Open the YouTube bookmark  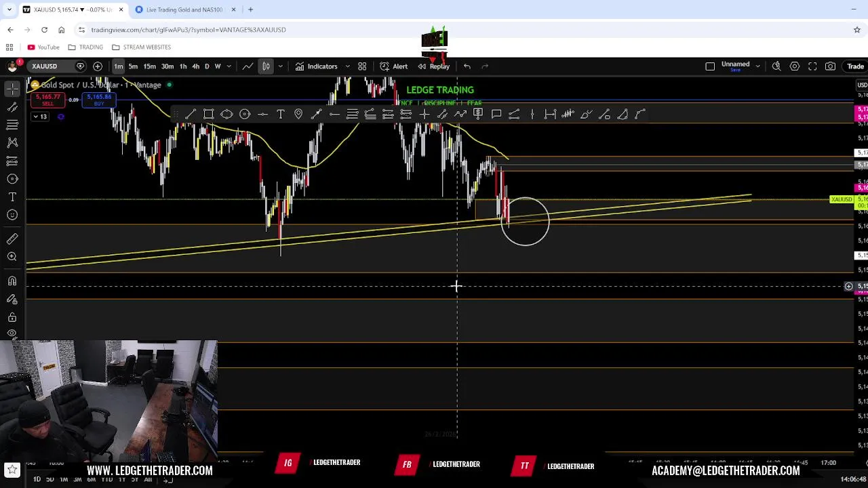(43, 47)
